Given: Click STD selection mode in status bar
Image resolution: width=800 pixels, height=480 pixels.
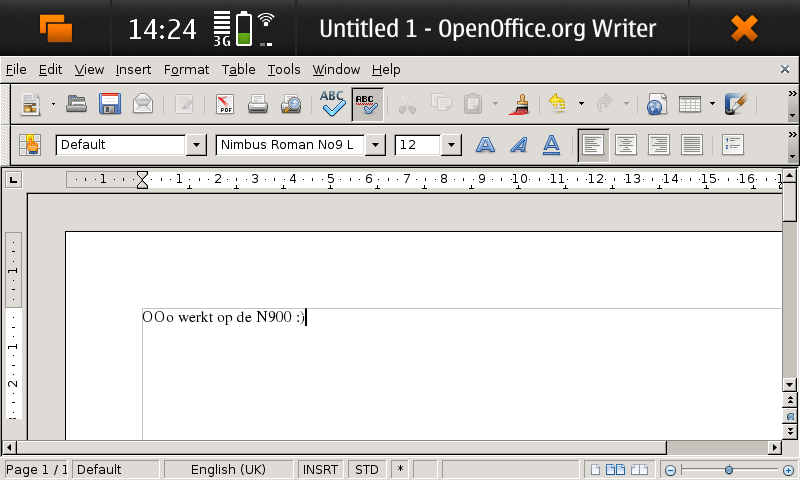Looking at the screenshot, I should [367, 469].
